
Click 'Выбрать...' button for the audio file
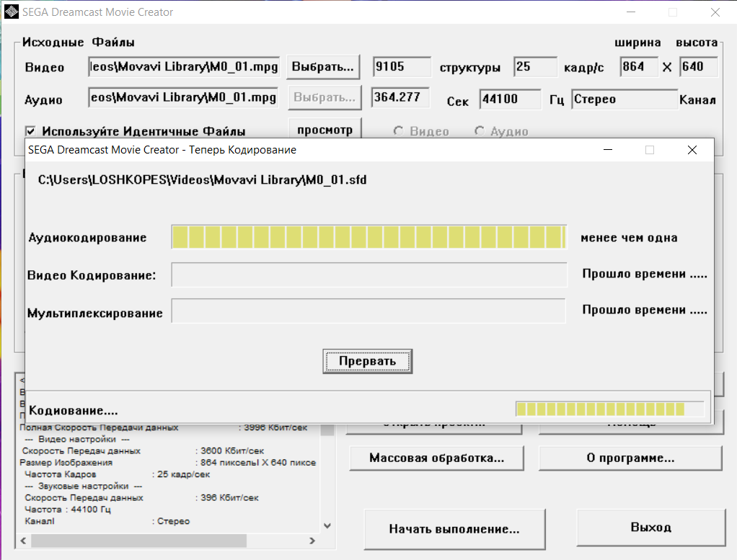point(325,97)
